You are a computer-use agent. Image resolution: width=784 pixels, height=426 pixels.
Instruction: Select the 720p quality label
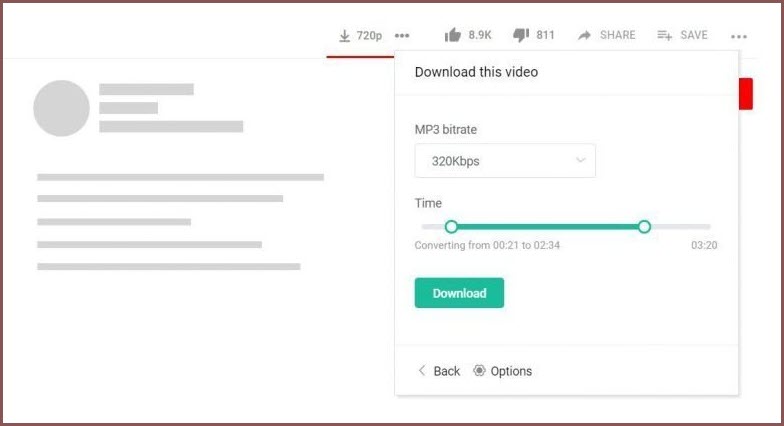[369, 35]
